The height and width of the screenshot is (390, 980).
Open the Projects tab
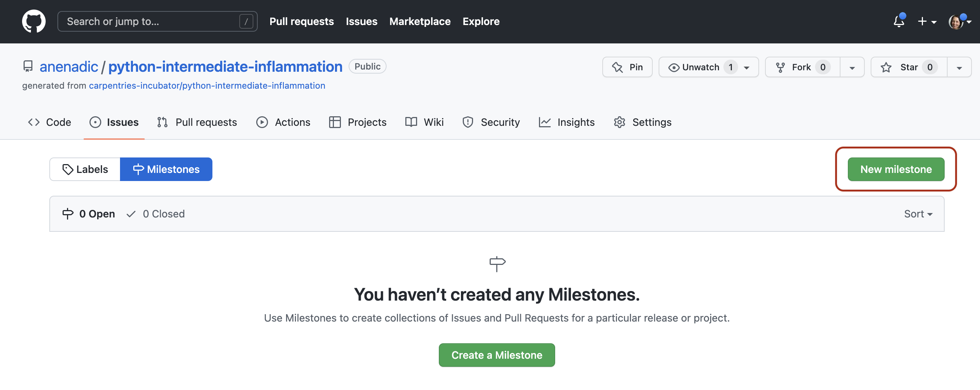[357, 122]
